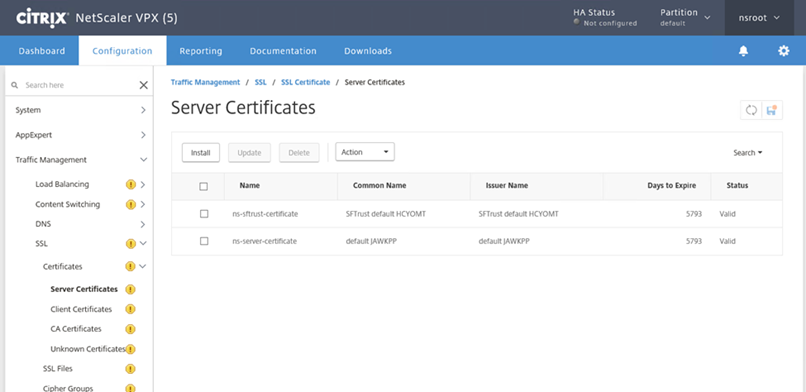Image resolution: width=806 pixels, height=392 pixels.
Task: Switch to the Dashboard tab
Action: [42, 51]
